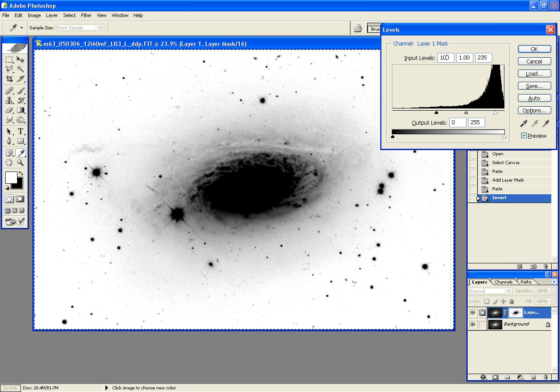Open the Layers panel flyout menu arrow
Screen dimensions: 560x392
coord(554,282)
